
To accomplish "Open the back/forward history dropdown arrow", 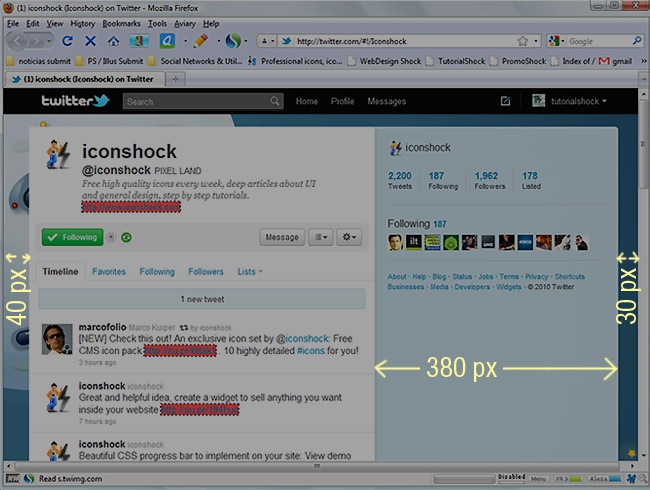I will pos(49,41).
